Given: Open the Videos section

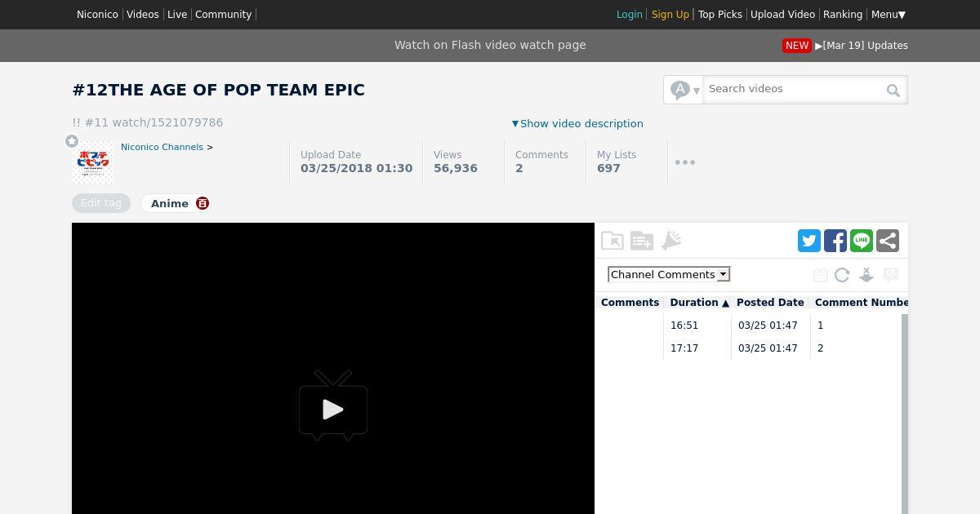Looking at the screenshot, I should tap(143, 15).
